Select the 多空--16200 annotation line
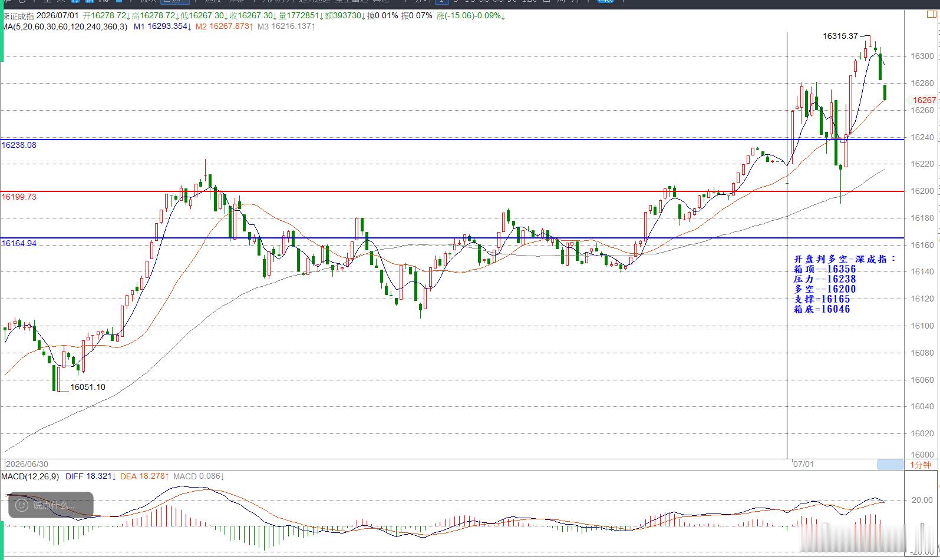Screen dimensions: 940x560 point(825,289)
